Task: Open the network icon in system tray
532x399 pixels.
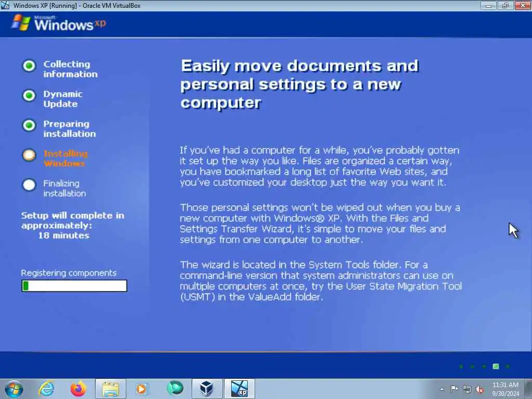Action: (x=467, y=390)
